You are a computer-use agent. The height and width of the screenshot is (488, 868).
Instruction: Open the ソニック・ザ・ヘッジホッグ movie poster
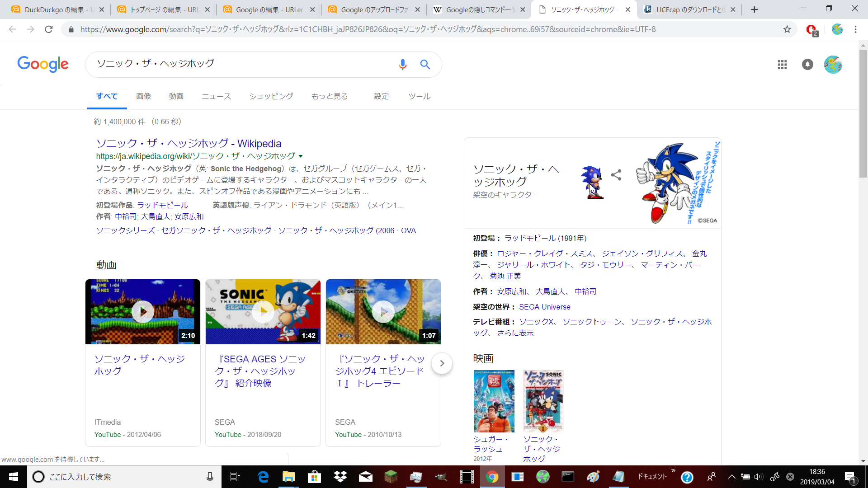point(543,401)
